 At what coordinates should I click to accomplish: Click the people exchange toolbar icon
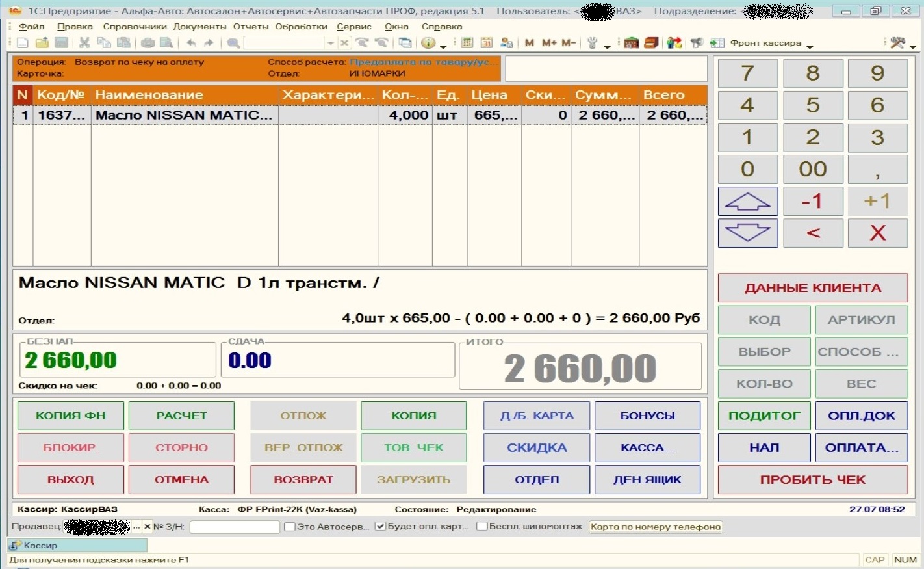(x=674, y=43)
